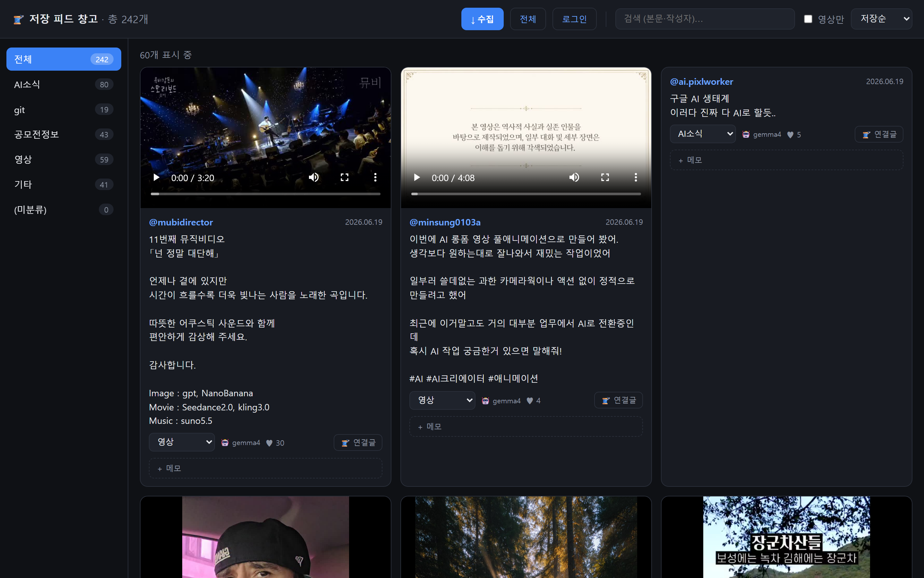
Task: Open more options on the mubidirector video
Action: pos(375,177)
